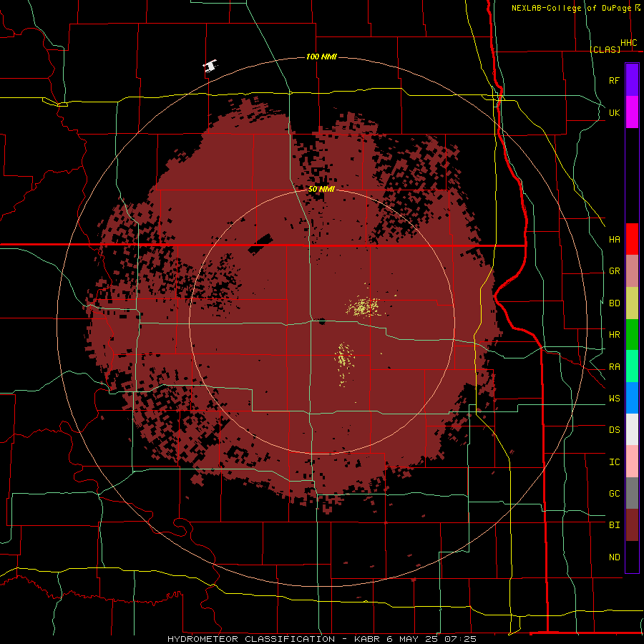This screenshot has width=644, height=644.
Task: Click the GC legend label
Action: point(614,494)
